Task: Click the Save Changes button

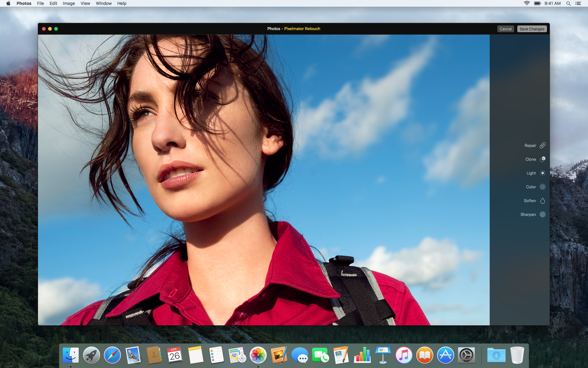Action: (532, 29)
